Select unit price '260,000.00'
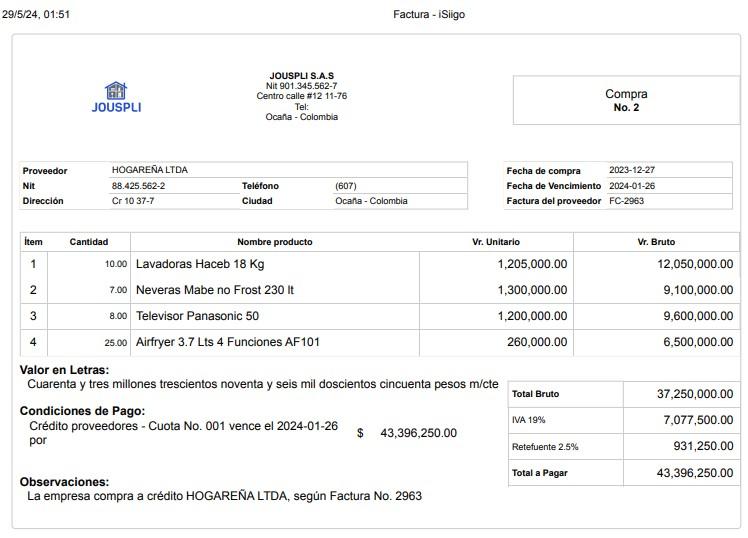 tap(537, 341)
